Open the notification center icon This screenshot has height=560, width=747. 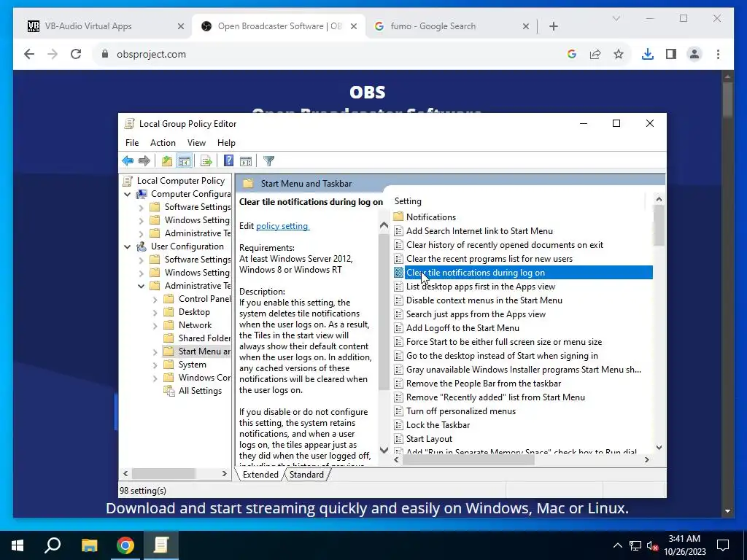tap(723, 545)
